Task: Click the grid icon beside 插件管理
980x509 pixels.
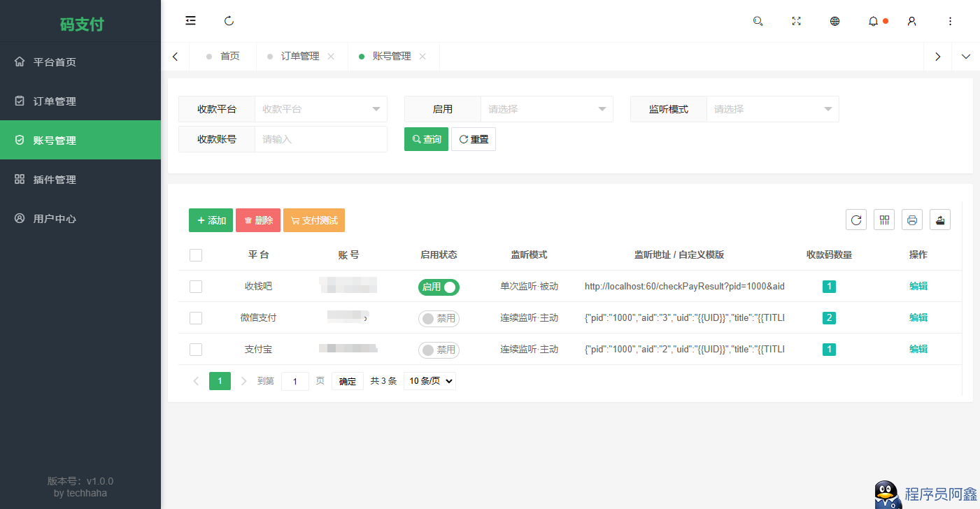Action: pos(20,179)
